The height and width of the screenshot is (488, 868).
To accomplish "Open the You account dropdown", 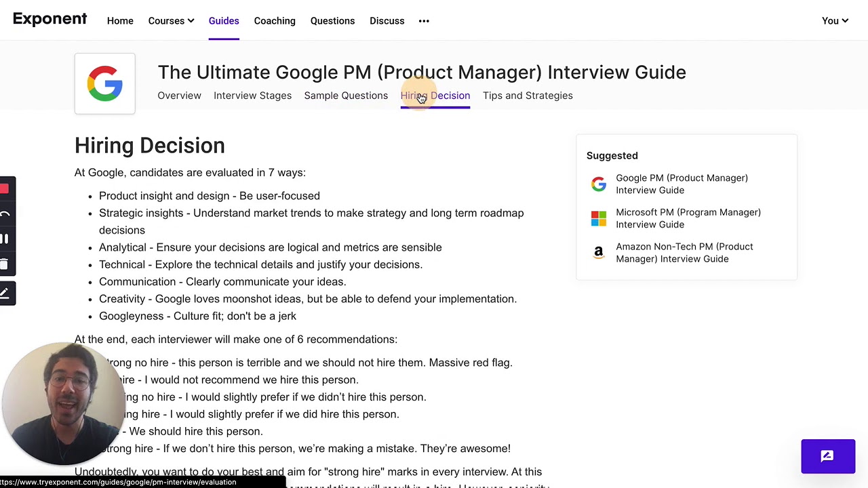I will [835, 21].
